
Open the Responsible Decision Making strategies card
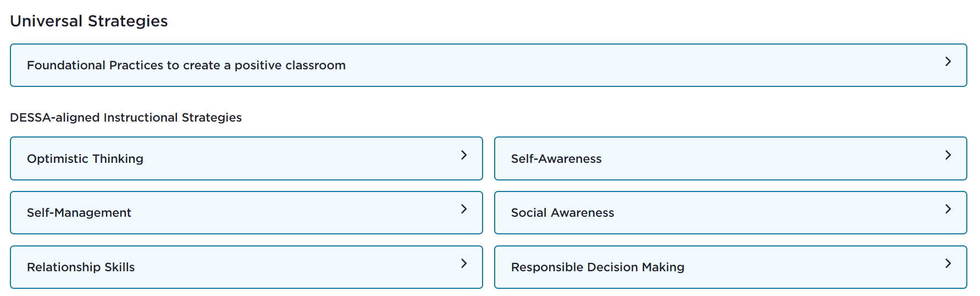point(730,267)
